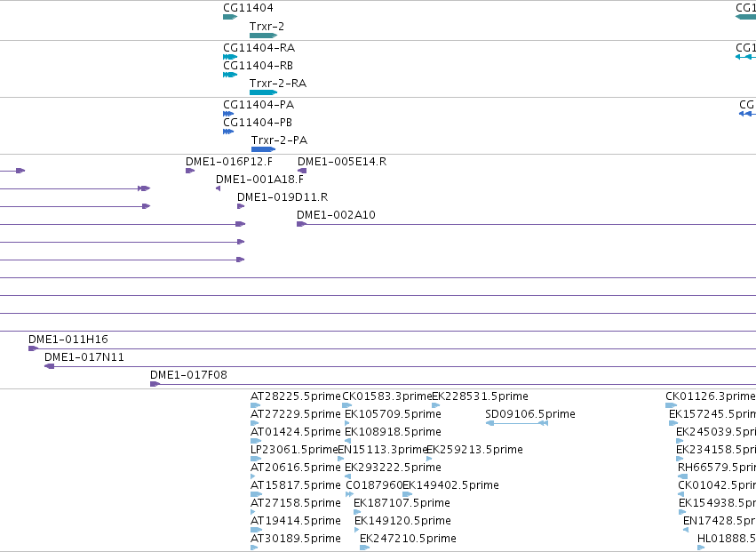Viewport: 756px width, 552px height.
Task: Click the DME1-002A10 label
Action: (336, 215)
